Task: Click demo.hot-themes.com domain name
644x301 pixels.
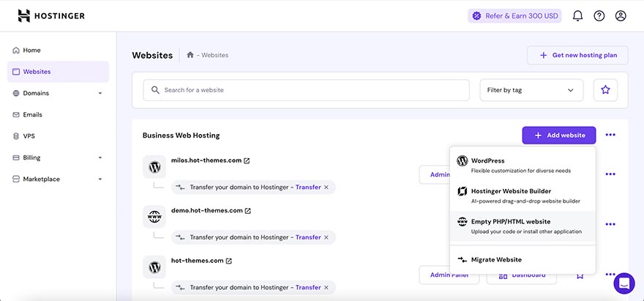Action: click(x=207, y=210)
